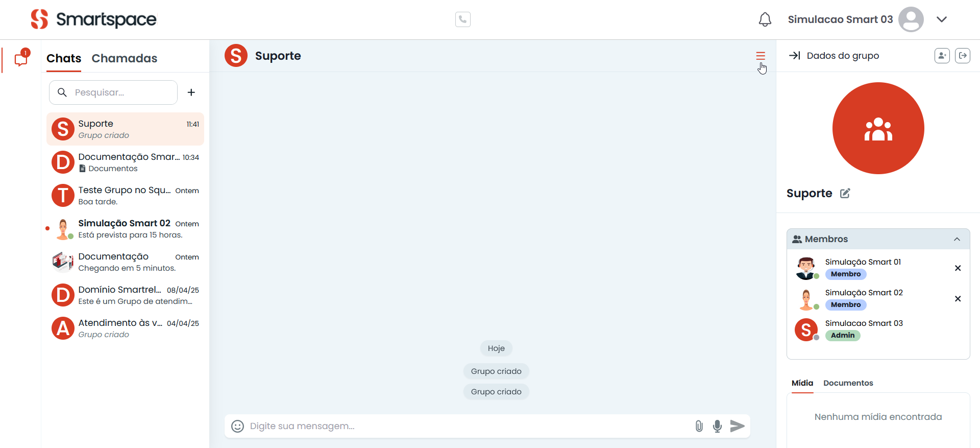Image resolution: width=980 pixels, height=448 pixels.
Task: Click the leave group icon
Action: (x=963, y=56)
